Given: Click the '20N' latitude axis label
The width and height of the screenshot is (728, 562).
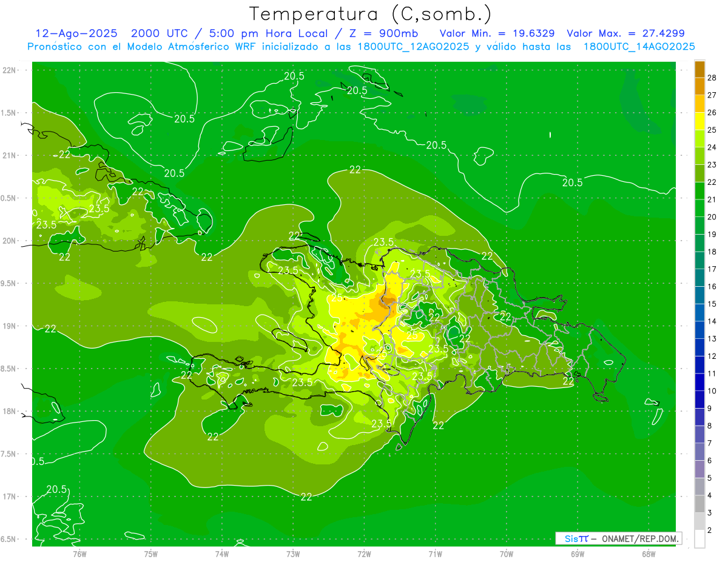Looking at the screenshot, I should [x=9, y=241].
